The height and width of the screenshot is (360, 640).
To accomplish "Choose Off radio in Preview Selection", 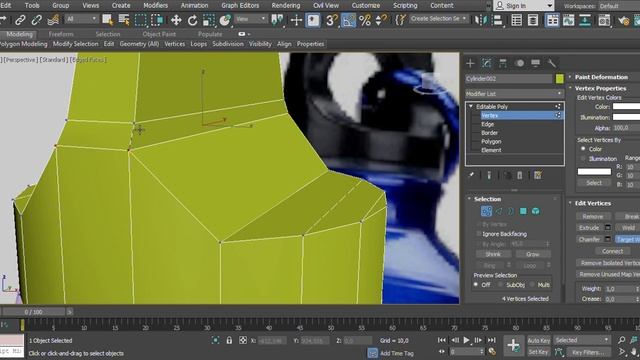I will pos(476,284).
